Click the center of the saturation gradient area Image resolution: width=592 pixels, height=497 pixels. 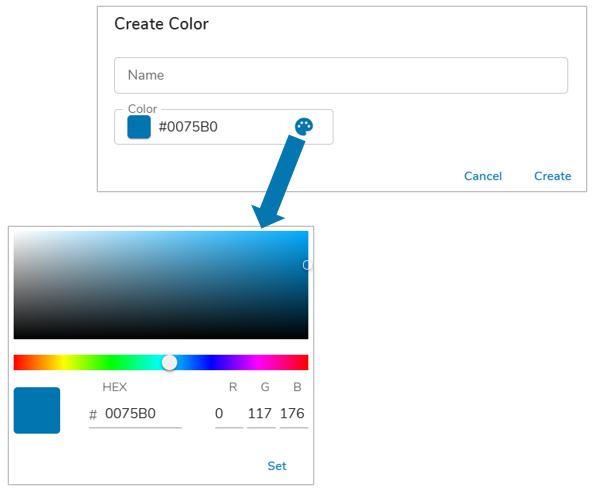(x=161, y=285)
